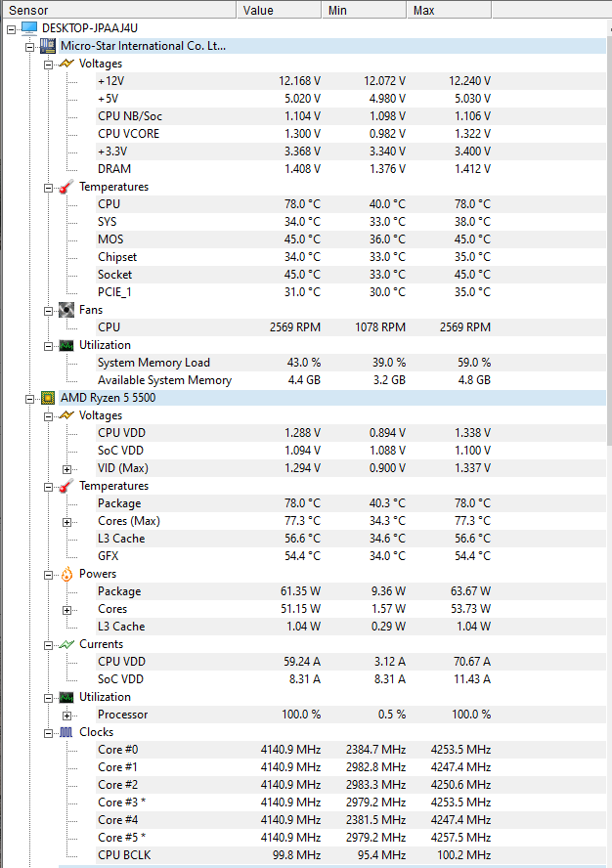This screenshot has height=868, width=612.
Task: Click the motherboard Voltages lightning icon
Action: point(66,64)
